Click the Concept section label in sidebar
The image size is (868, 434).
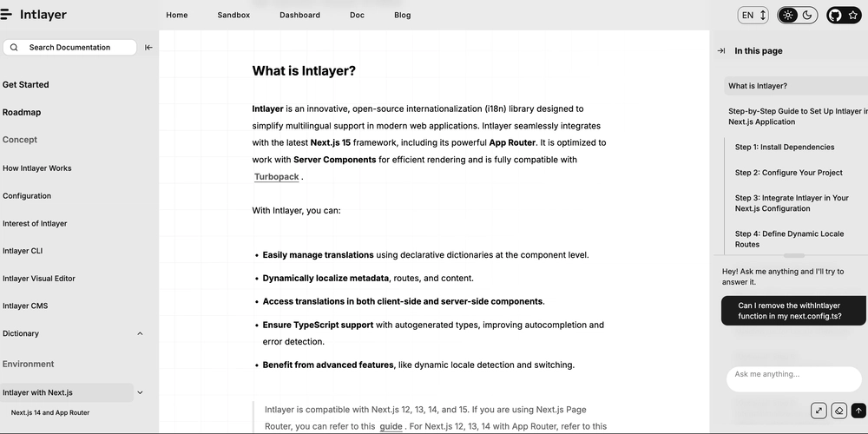point(20,140)
